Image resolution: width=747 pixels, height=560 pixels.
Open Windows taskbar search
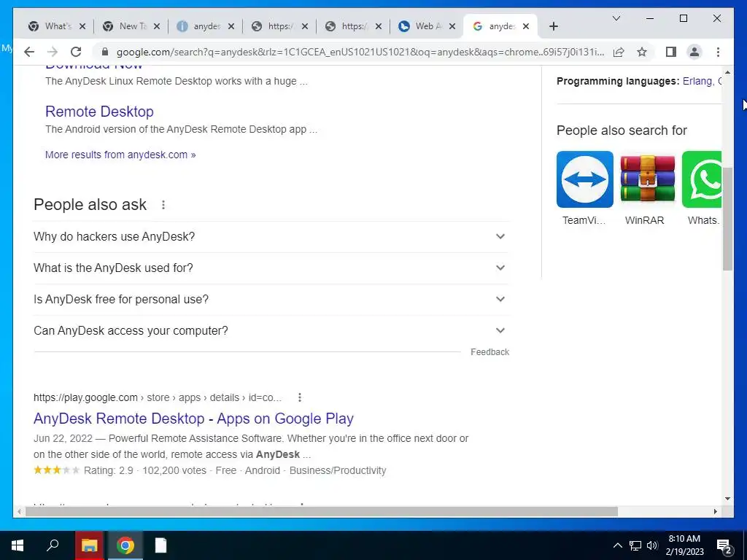[x=53, y=545]
